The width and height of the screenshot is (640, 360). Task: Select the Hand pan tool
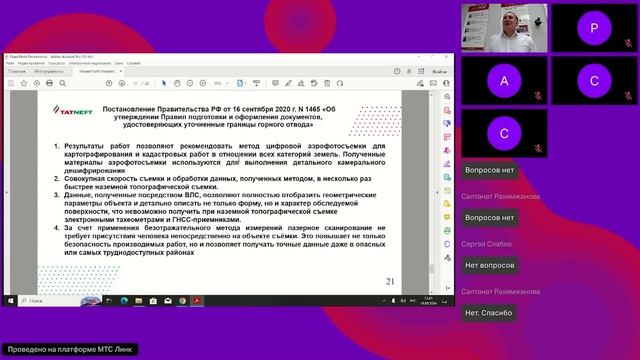tap(177, 83)
